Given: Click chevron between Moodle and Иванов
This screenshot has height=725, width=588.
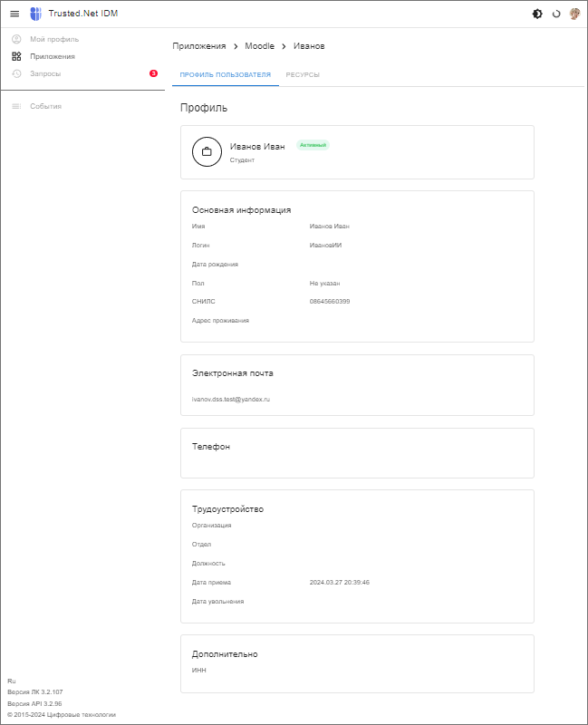Looking at the screenshot, I should (x=284, y=46).
